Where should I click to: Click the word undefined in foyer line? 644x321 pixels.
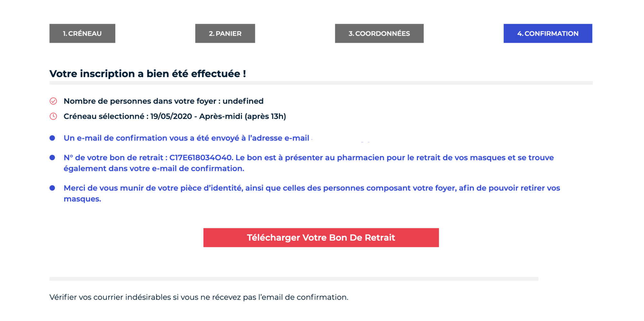tap(243, 101)
